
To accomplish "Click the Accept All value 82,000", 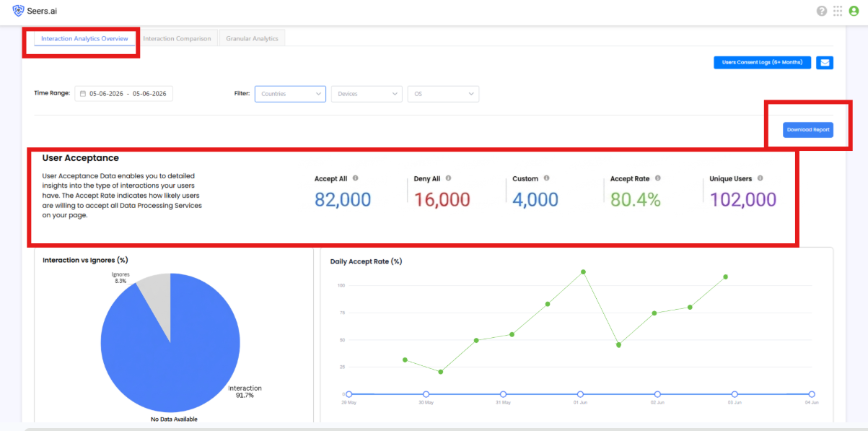I will pos(343,200).
